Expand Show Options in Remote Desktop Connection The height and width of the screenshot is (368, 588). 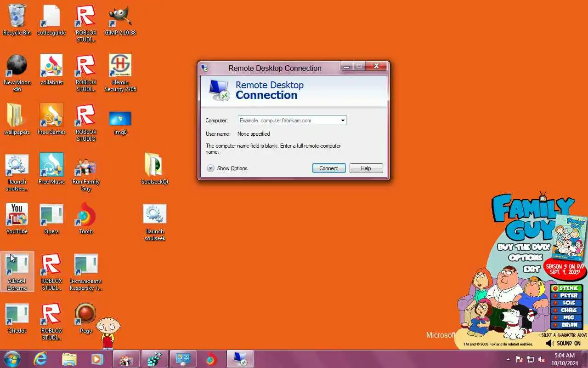pos(227,168)
